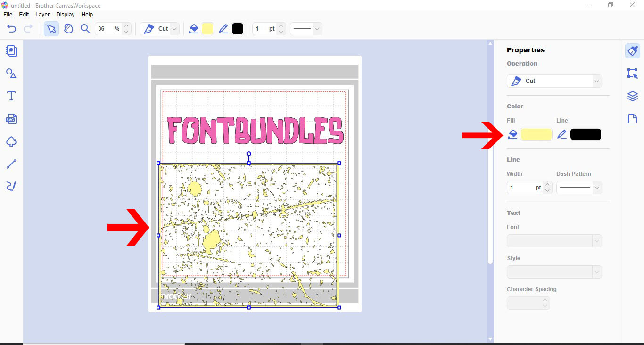Viewport: 644px width, 345px height.
Task: Click rotation handle above selected artwork
Action: [x=249, y=154]
